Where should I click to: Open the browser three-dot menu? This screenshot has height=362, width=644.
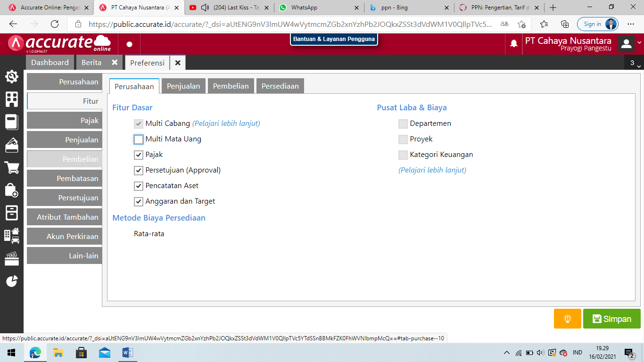pyautogui.click(x=631, y=24)
